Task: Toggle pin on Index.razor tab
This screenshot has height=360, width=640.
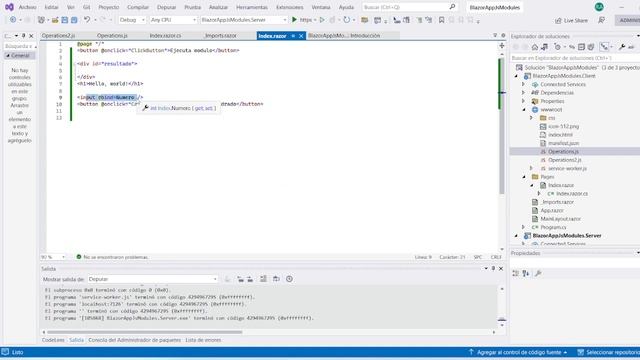Action: (x=293, y=36)
